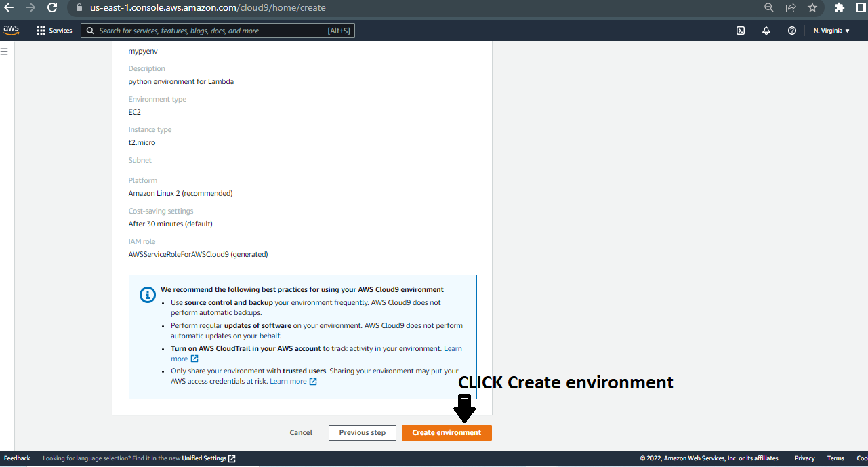
Task: Open the Feedback link in footer
Action: pyautogui.click(x=17, y=458)
